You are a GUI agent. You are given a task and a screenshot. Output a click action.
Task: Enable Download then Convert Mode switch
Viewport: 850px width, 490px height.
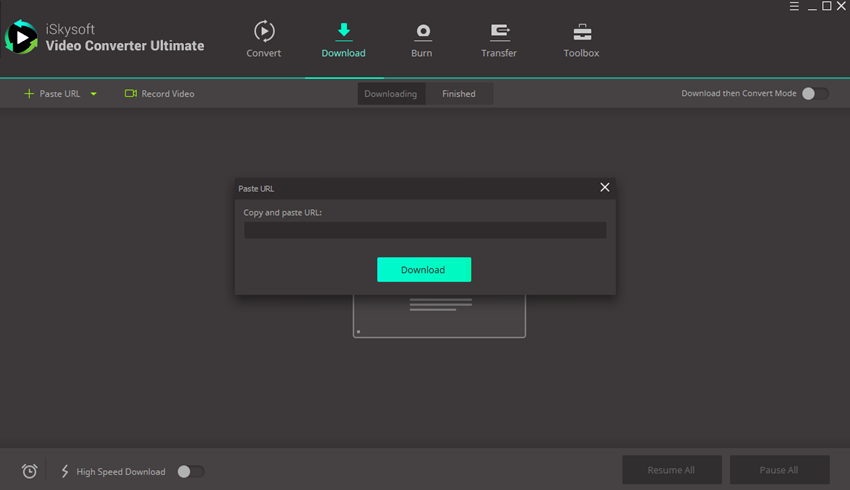(814, 94)
